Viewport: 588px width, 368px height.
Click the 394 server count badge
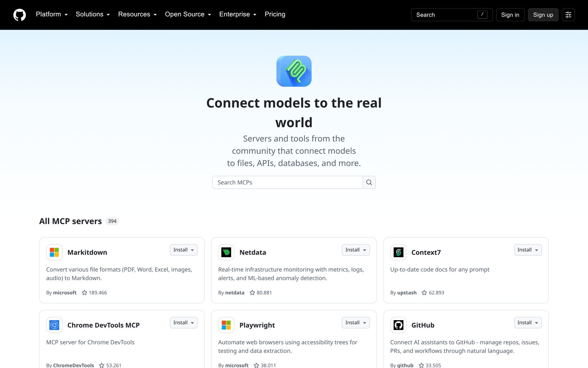click(x=112, y=221)
